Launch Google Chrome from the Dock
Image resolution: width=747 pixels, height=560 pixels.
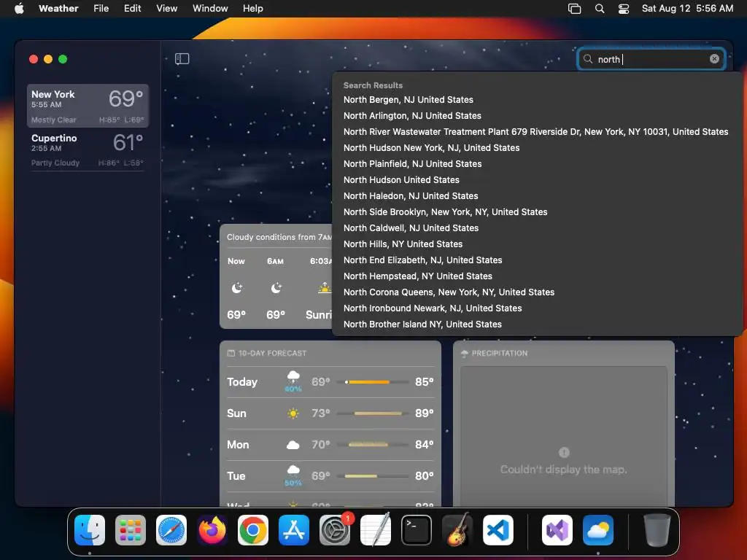(253, 530)
